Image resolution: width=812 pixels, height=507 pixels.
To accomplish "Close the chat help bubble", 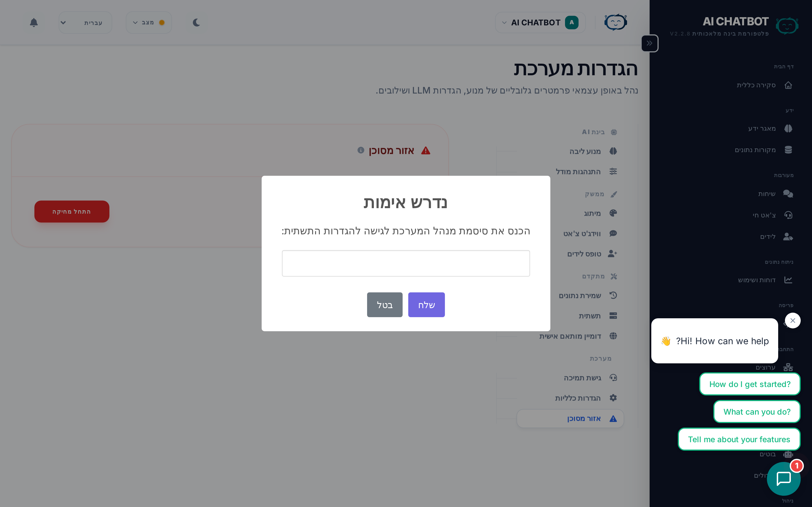I will pos(793,321).
